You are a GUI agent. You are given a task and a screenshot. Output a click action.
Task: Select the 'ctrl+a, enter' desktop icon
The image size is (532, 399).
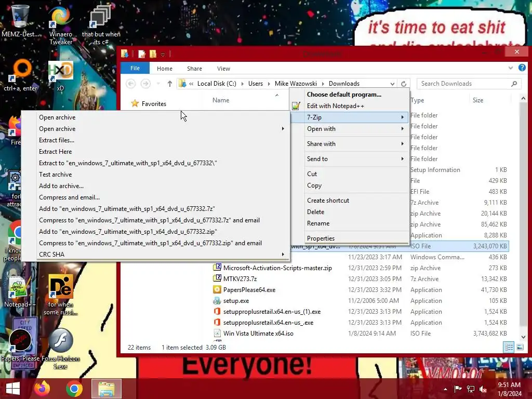[x=20, y=75]
